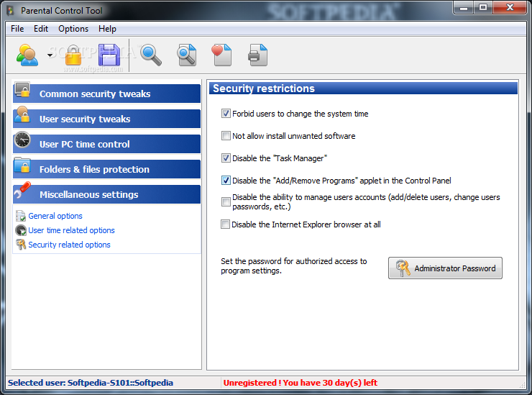The image size is (532, 395).
Task: Expand User PC time control section
Action: pyautogui.click(x=106, y=144)
